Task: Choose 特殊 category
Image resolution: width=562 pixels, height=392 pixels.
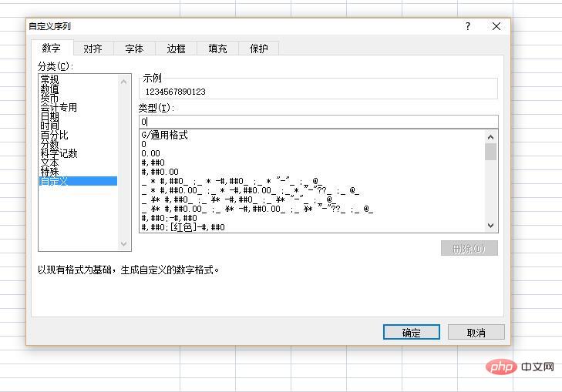Action: point(78,173)
